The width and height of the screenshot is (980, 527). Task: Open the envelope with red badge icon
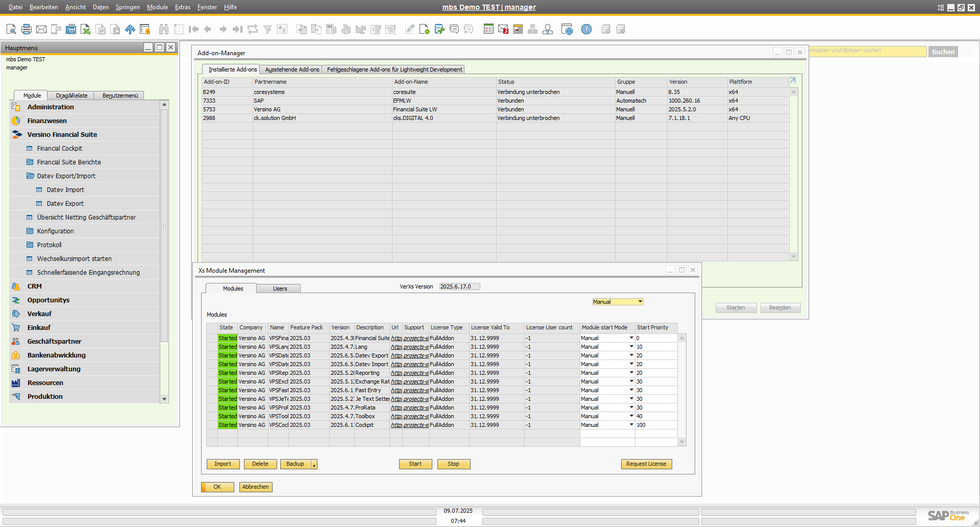tap(503, 29)
